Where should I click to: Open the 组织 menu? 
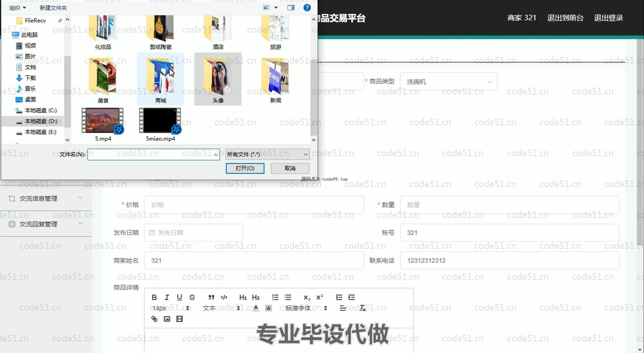click(17, 8)
